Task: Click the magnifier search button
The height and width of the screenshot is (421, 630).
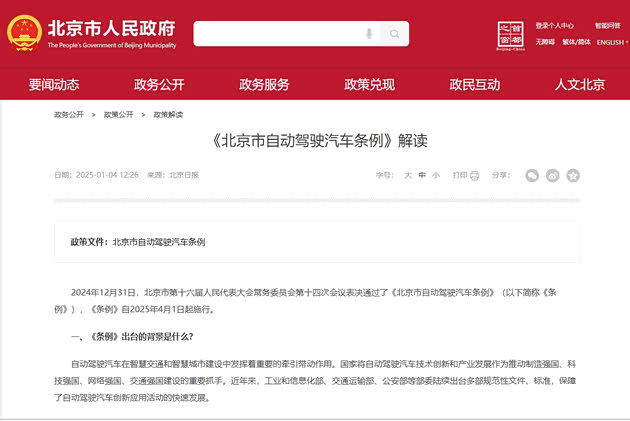Action: (392, 34)
